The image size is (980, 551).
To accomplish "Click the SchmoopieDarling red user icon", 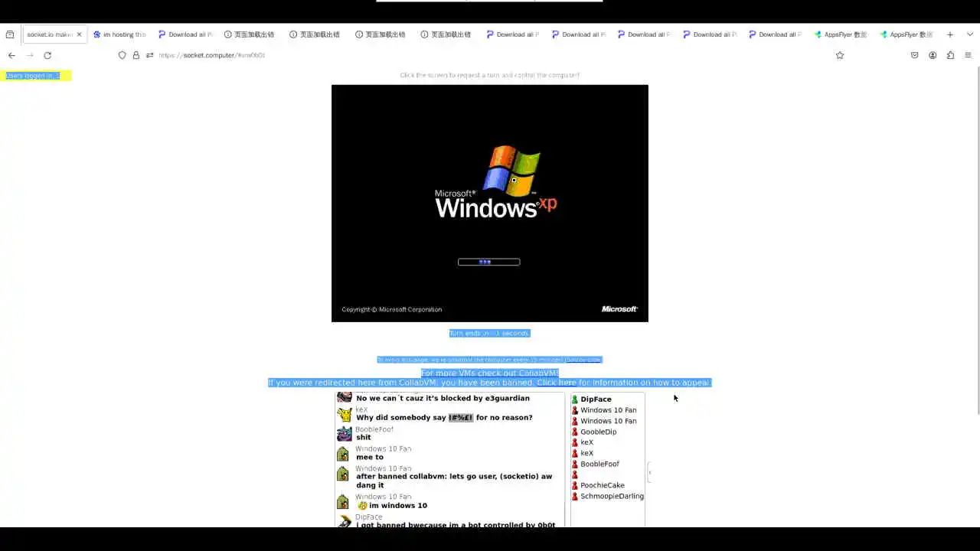I will coord(575,496).
